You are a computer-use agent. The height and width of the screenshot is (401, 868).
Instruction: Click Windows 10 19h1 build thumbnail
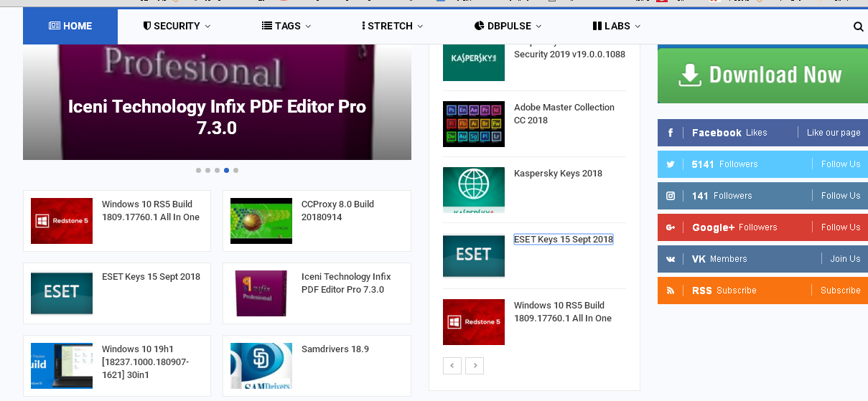(62, 366)
